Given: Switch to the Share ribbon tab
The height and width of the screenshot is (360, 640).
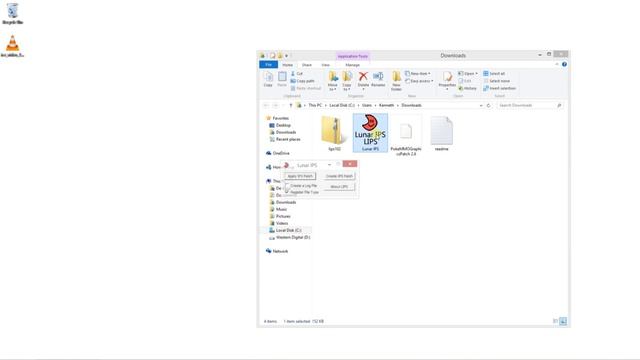Looking at the screenshot, I should (307, 65).
